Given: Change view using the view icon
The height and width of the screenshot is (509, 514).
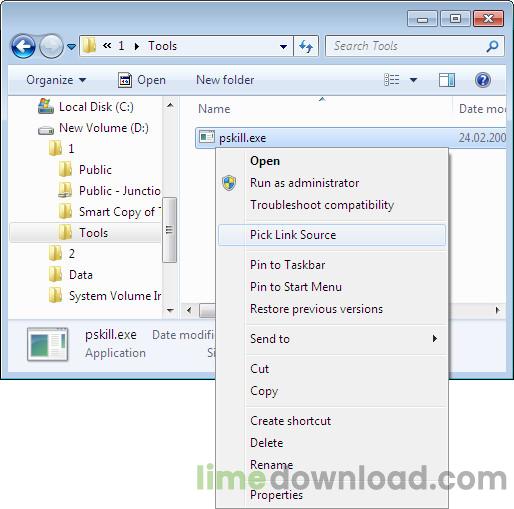Looking at the screenshot, I should (x=392, y=80).
